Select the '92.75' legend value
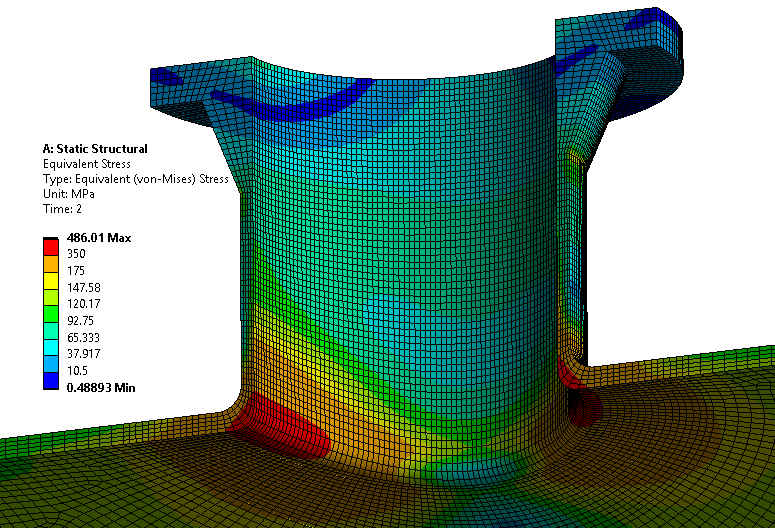The height and width of the screenshot is (528, 775). pos(80,320)
